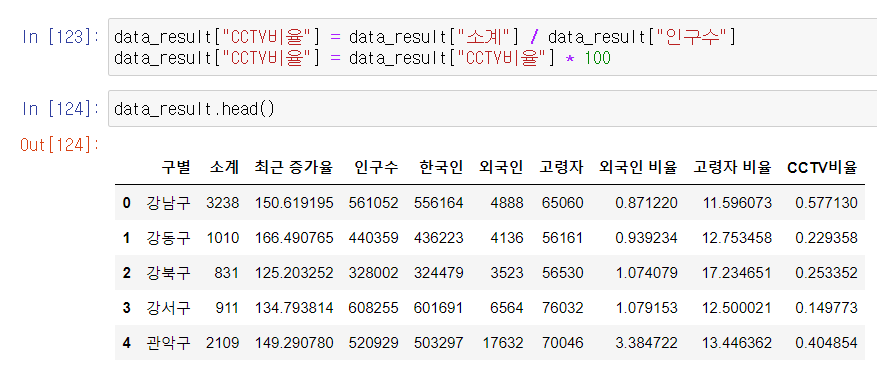Click the 한국인 value 324479

pos(439,273)
